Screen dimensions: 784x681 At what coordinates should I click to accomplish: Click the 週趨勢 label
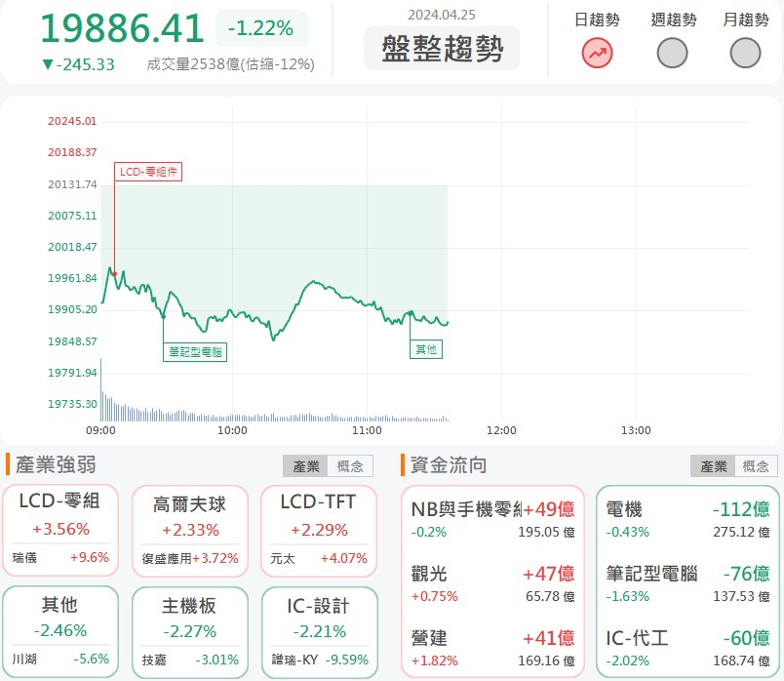[x=674, y=20]
